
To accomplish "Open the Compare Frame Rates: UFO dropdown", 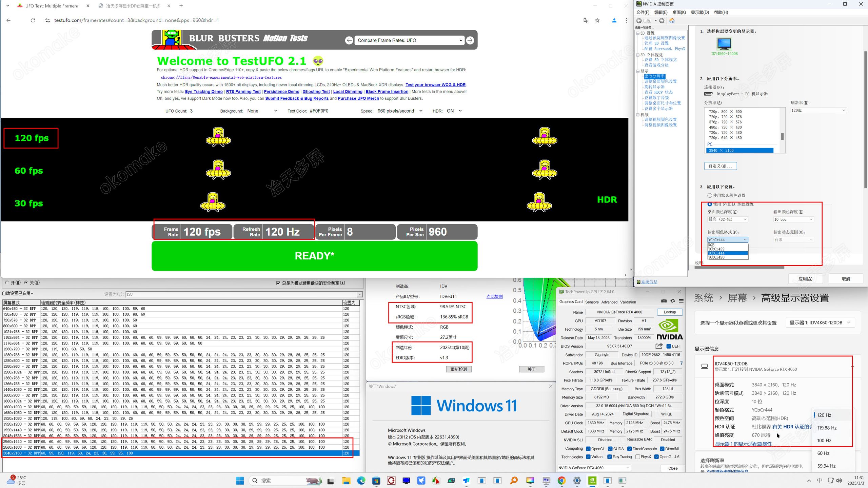I will 410,40.
